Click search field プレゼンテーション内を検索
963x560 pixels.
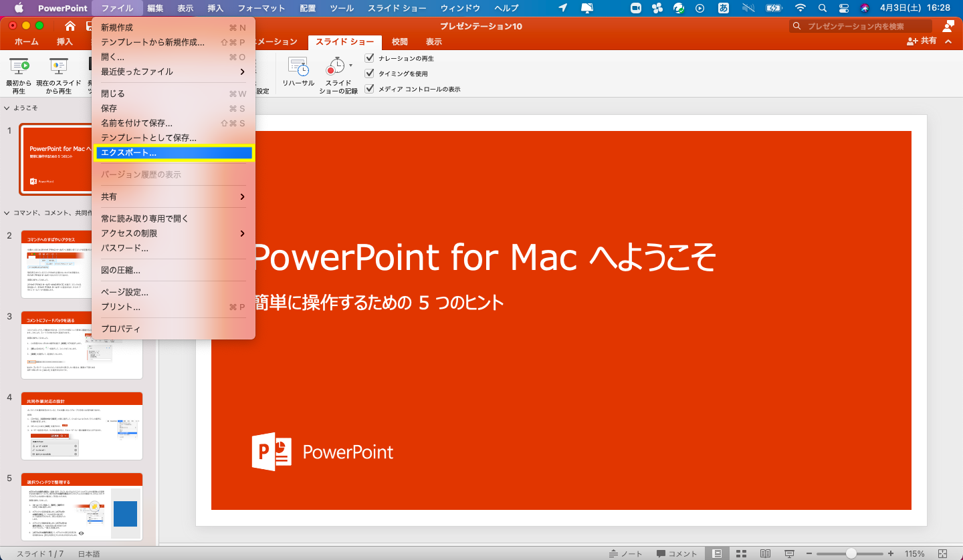861,26
